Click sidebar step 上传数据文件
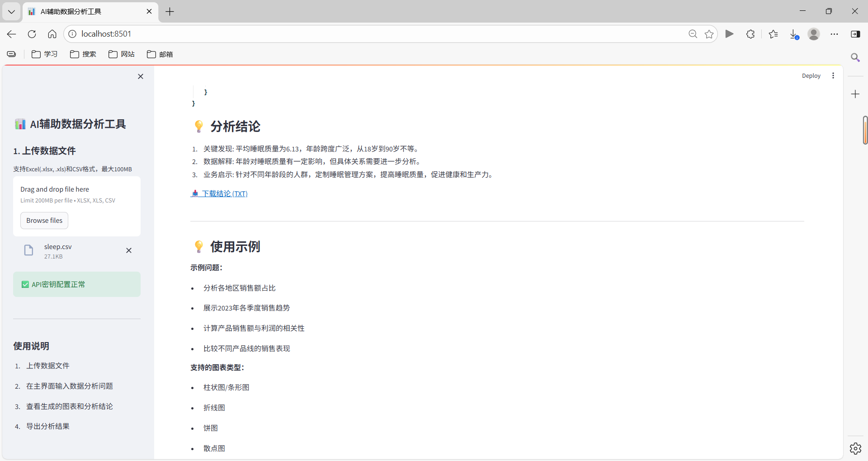 (x=47, y=366)
